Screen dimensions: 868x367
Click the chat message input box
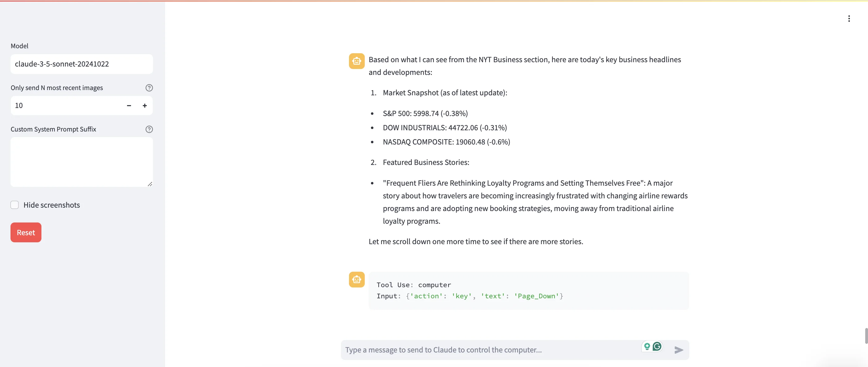click(489, 350)
